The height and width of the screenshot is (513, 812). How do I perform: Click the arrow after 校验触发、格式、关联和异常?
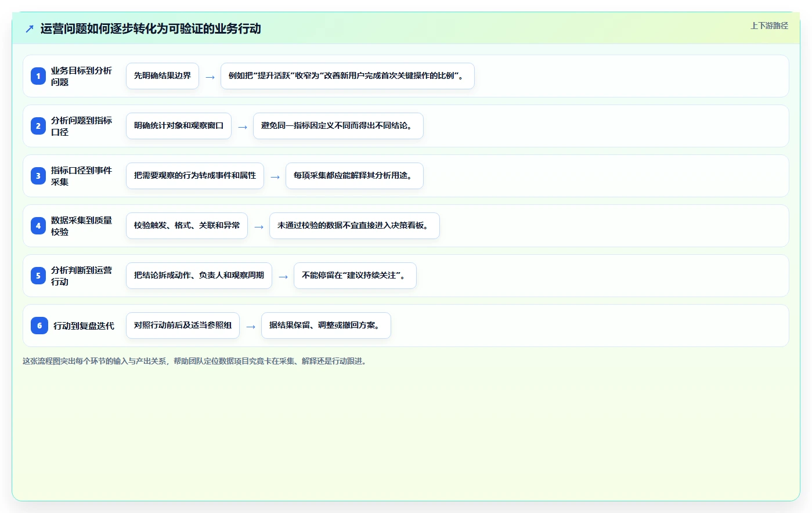(x=259, y=227)
